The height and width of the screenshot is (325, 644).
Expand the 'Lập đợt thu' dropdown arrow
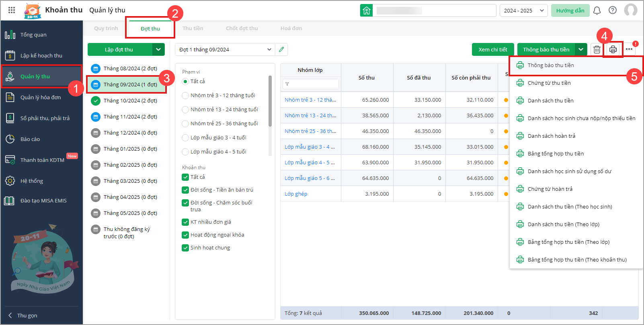coord(158,49)
